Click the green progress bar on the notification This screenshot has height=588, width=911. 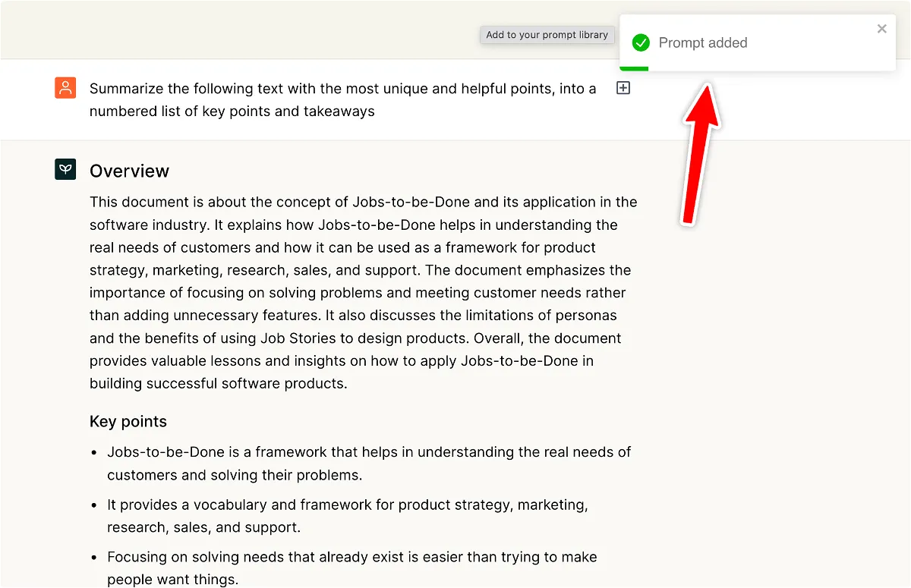click(634, 69)
